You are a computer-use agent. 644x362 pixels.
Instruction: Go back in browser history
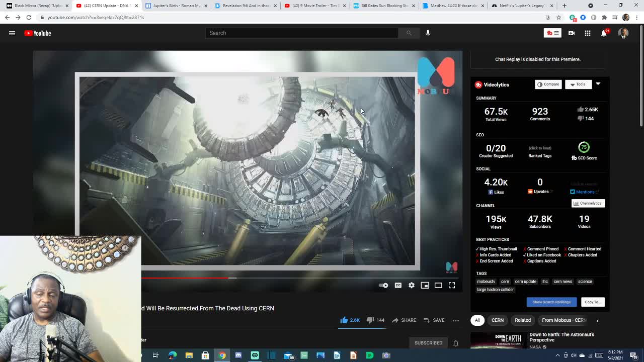click(7, 17)
